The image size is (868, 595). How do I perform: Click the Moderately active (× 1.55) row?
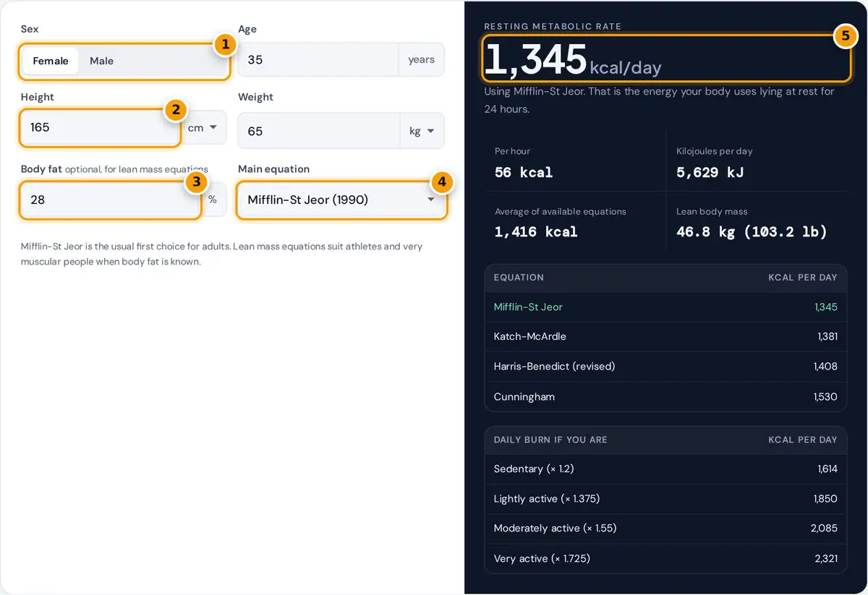point(665,528)
